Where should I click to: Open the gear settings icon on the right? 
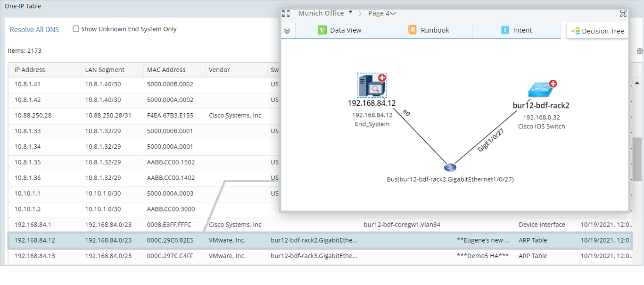pyautogui.click(x=639, y=50)
